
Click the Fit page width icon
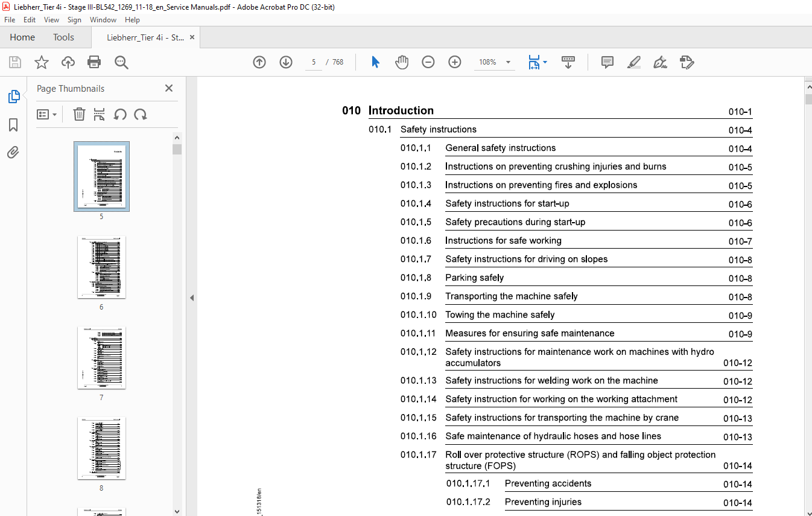[x=534, y=62]
